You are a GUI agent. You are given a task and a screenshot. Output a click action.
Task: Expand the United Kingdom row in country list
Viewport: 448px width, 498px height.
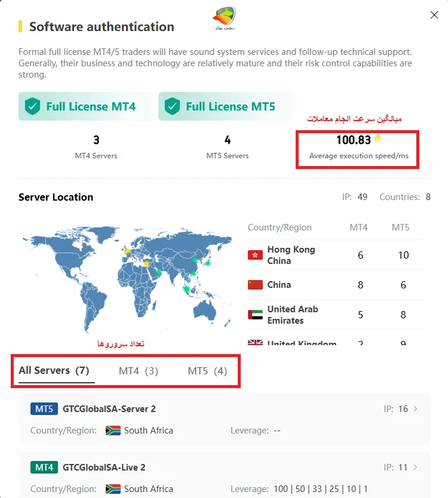coord(311,345)
